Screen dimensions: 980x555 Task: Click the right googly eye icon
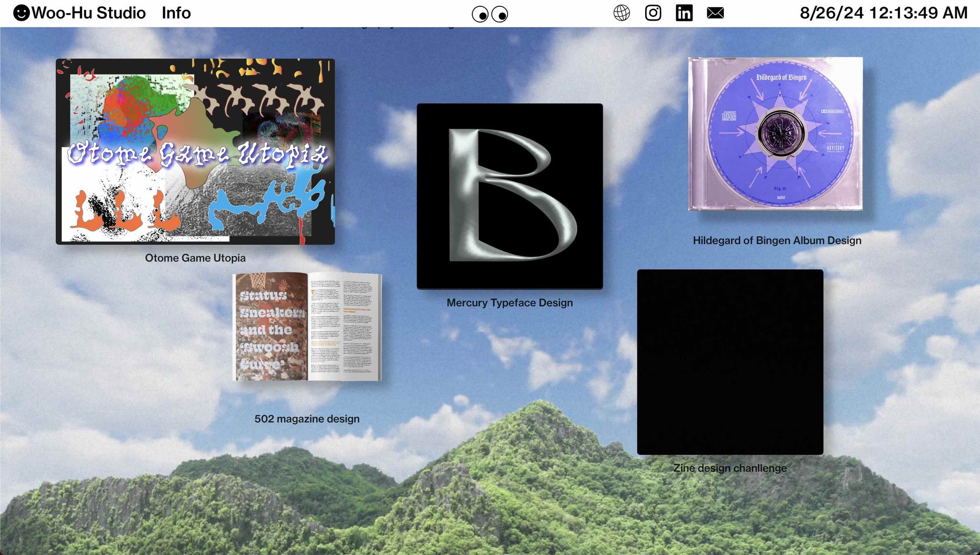[x=500, y=15]
